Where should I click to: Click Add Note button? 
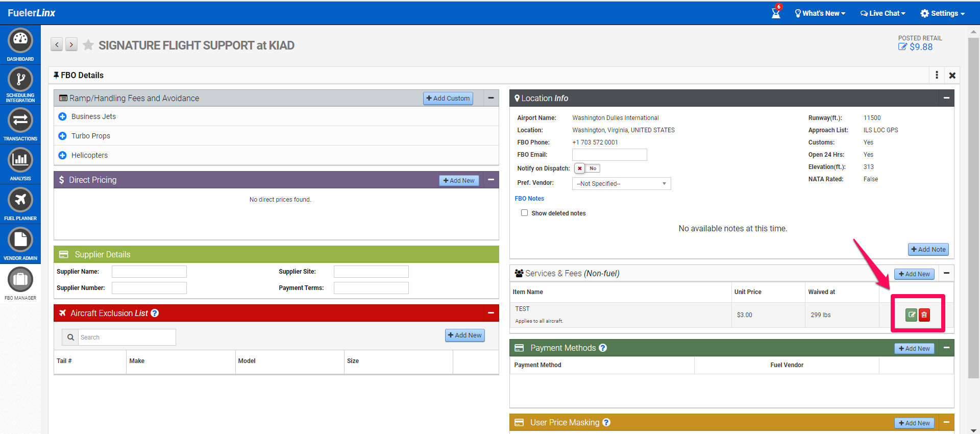[928, 249]
